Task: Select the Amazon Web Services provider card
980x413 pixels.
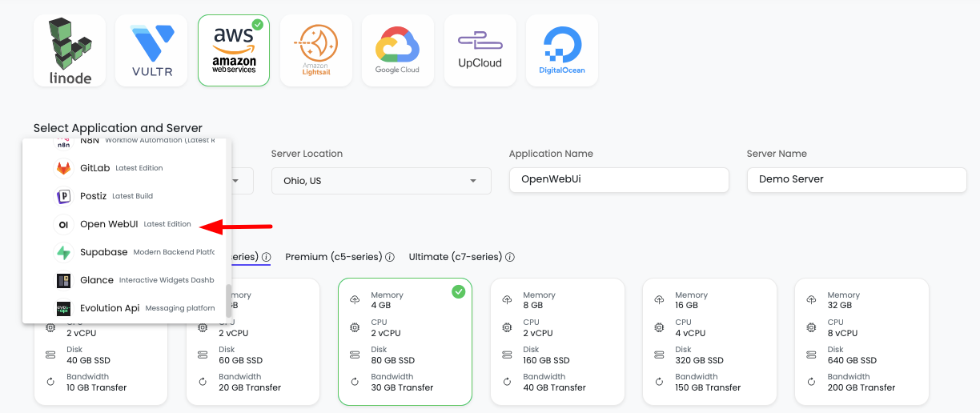Action: point(234,50)
